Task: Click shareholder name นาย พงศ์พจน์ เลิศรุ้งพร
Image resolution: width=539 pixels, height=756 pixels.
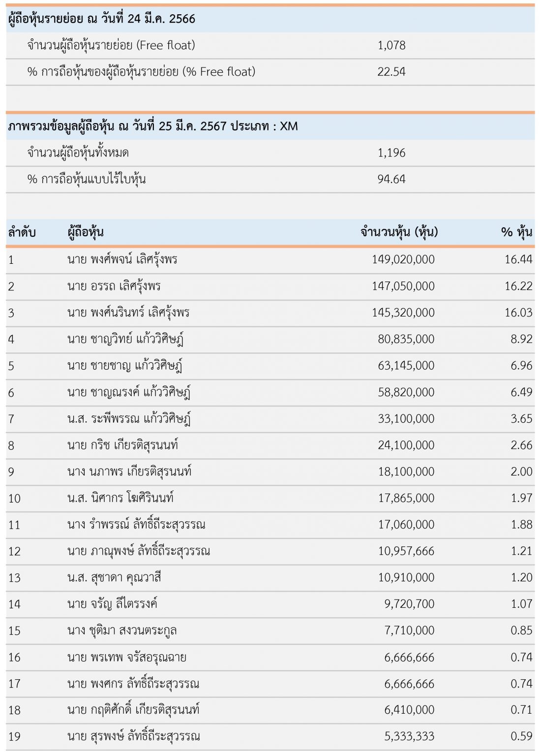Action: point(122,259)
